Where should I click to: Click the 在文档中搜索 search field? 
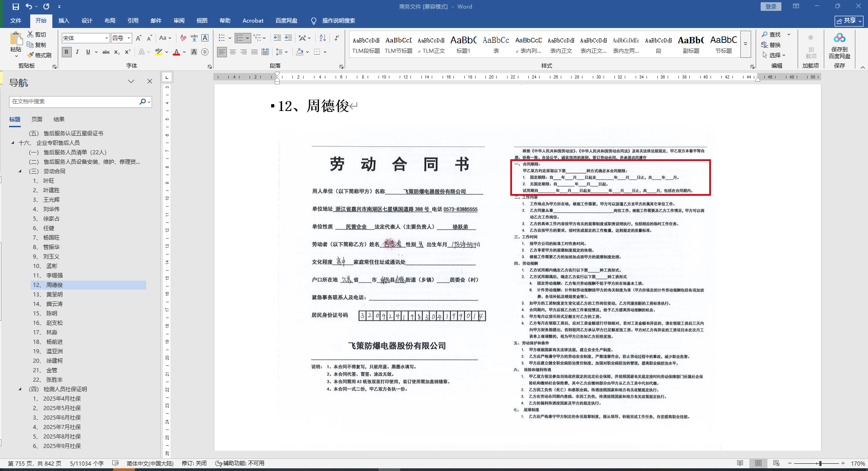[x=74, y=102]
